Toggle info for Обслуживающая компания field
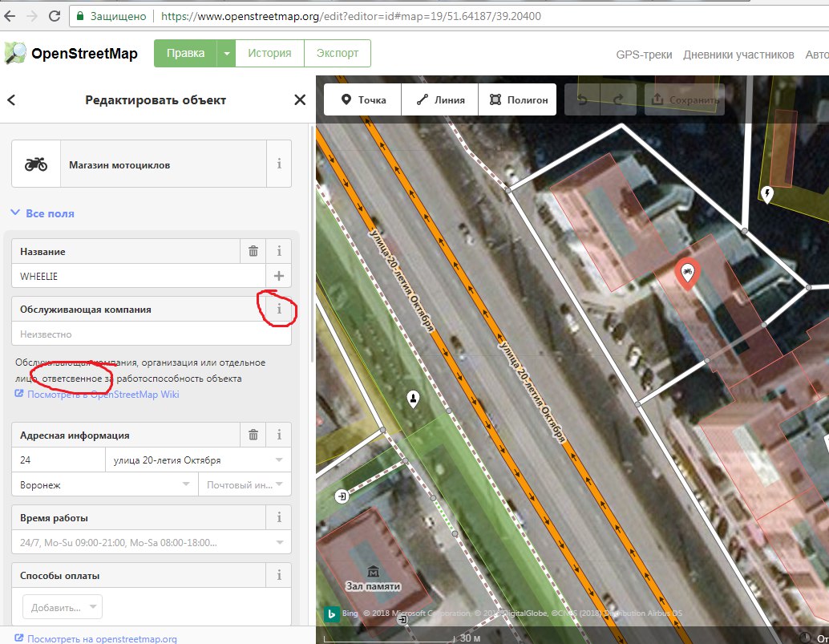Screen dimensions: 829x644 pos(279,309)
